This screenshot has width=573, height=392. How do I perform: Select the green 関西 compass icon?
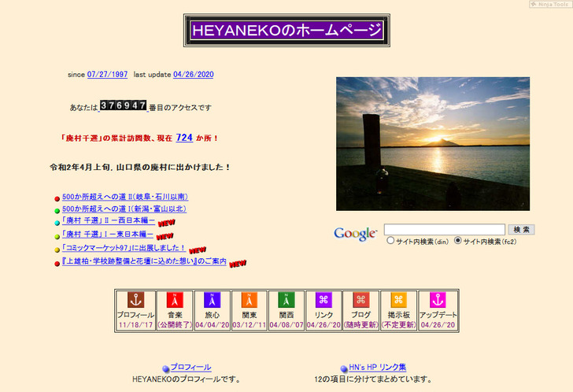tap(286, 300)
